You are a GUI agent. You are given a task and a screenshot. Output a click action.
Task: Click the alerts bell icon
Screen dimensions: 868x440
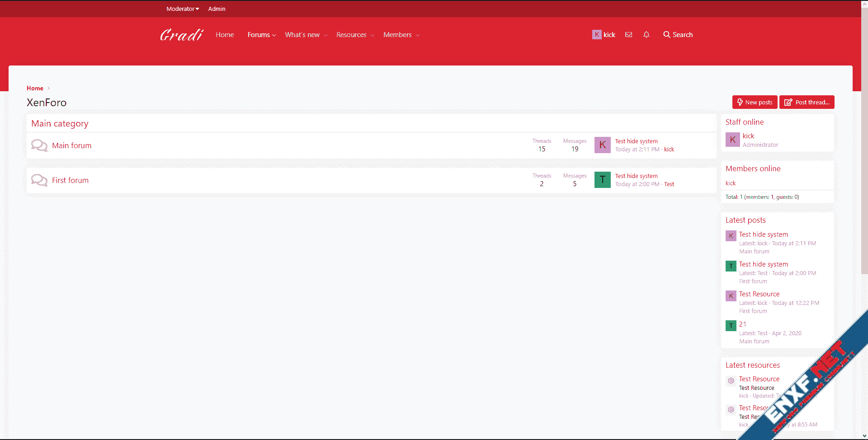646,35
